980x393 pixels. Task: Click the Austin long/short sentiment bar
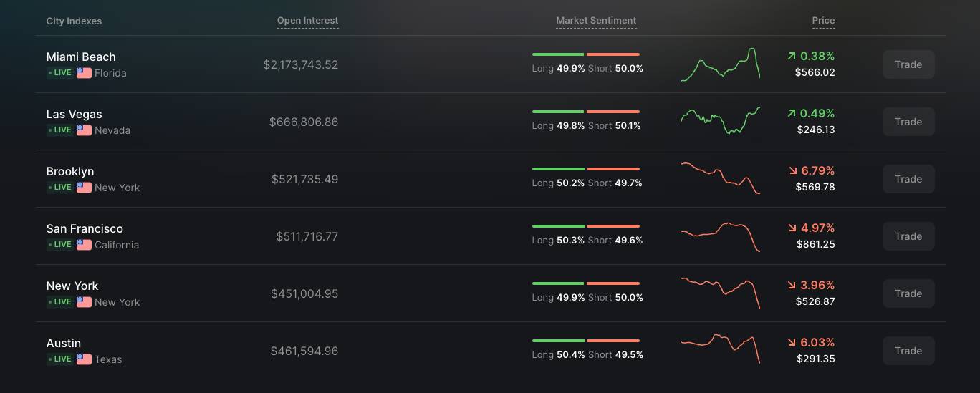click(586, 341)
